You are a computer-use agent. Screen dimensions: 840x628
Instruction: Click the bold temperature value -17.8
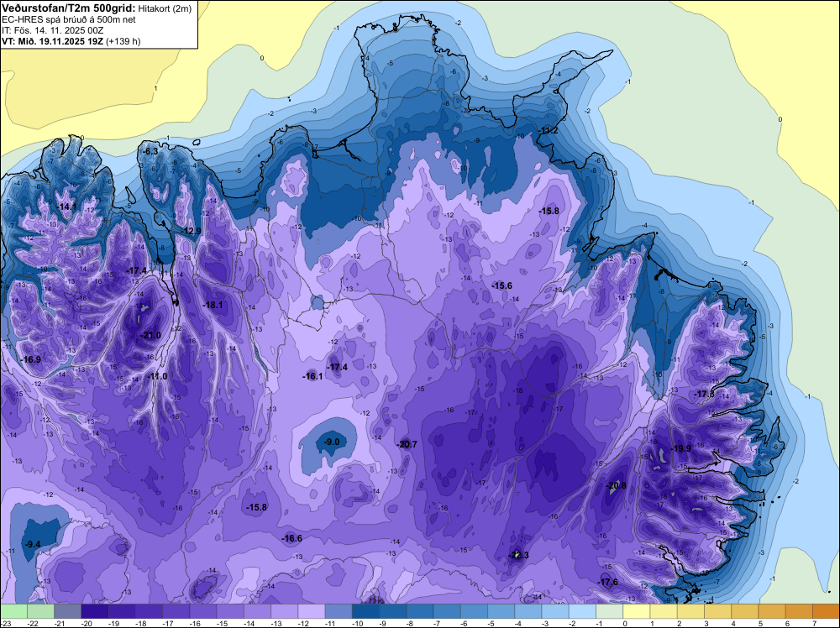point(705,394)
